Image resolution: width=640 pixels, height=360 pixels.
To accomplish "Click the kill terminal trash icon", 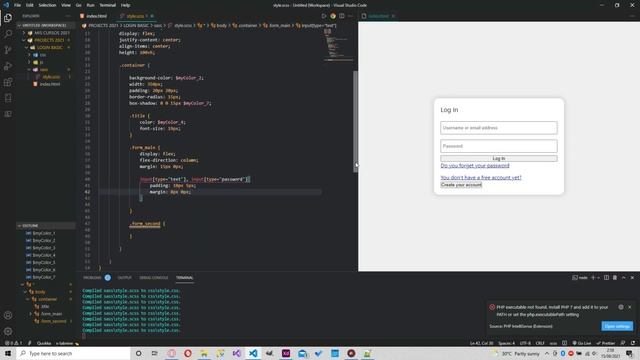I will pos(615,278).
